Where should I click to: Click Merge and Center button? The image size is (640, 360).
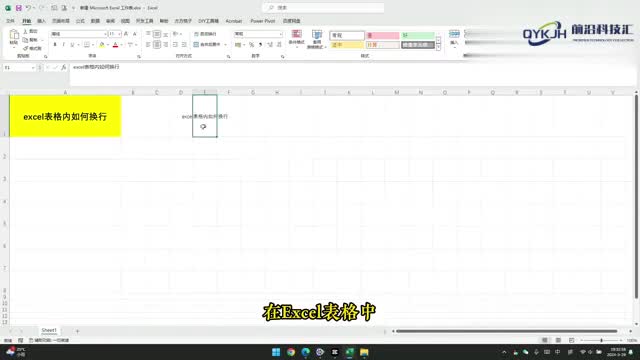(x=208, y=44)
